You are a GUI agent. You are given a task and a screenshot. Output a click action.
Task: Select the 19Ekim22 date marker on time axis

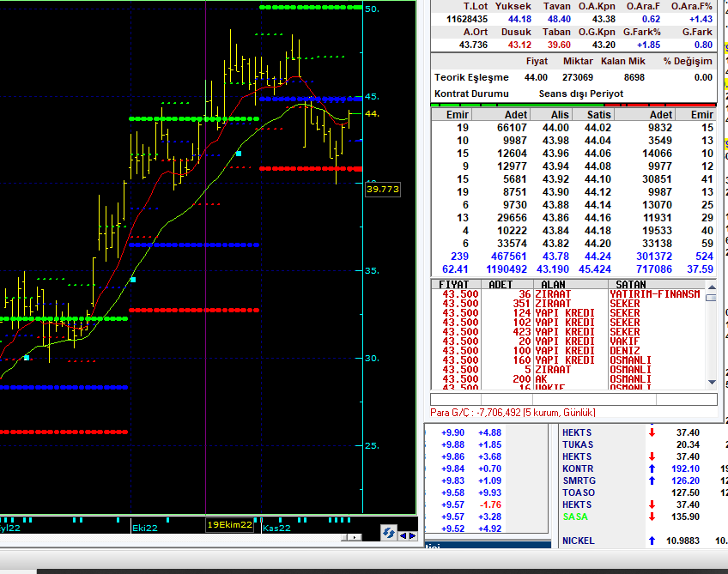[x=230, y=525]
